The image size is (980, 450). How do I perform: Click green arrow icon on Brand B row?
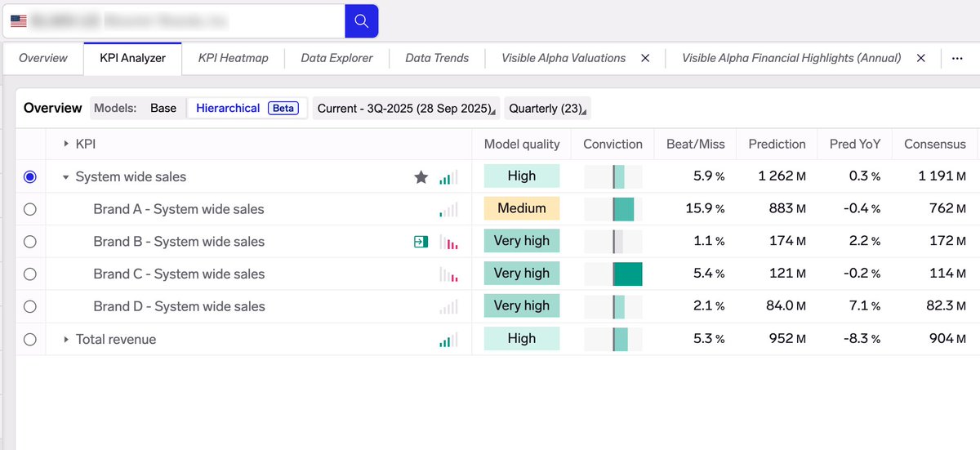(x=421, y=242)
